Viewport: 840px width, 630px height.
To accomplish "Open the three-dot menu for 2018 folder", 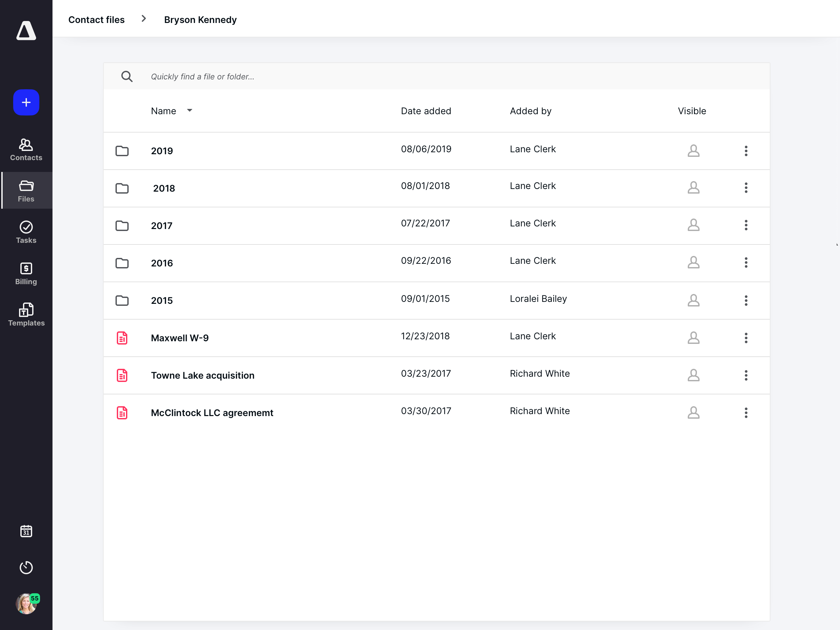I will coord(746,188).
